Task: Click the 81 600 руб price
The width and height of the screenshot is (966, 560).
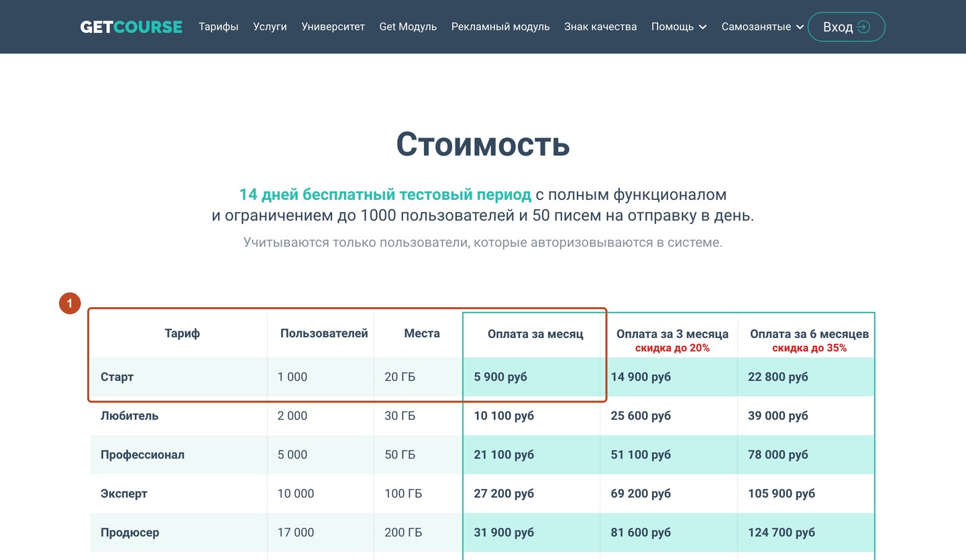Action: (641, 533)
